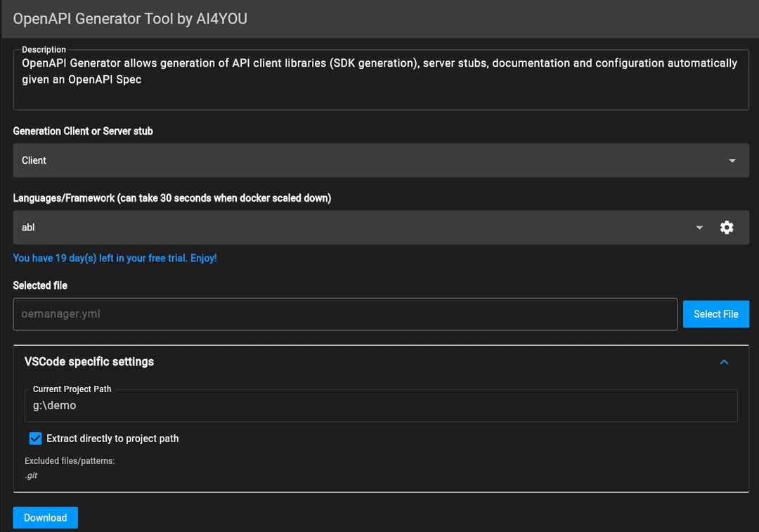Click the free trial days left notice
This screenshot has width=759, height=532.
tap(115, 258)
